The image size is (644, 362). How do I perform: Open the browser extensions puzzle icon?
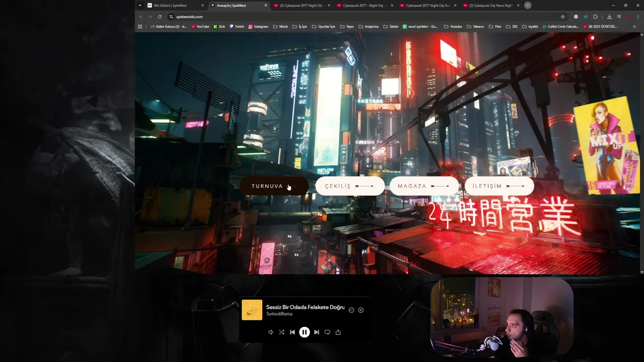[595, 17]
